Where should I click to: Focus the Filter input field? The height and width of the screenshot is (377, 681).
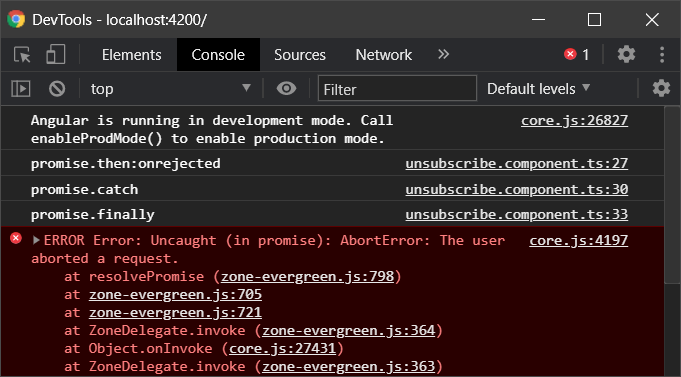(x=397, y=89)
